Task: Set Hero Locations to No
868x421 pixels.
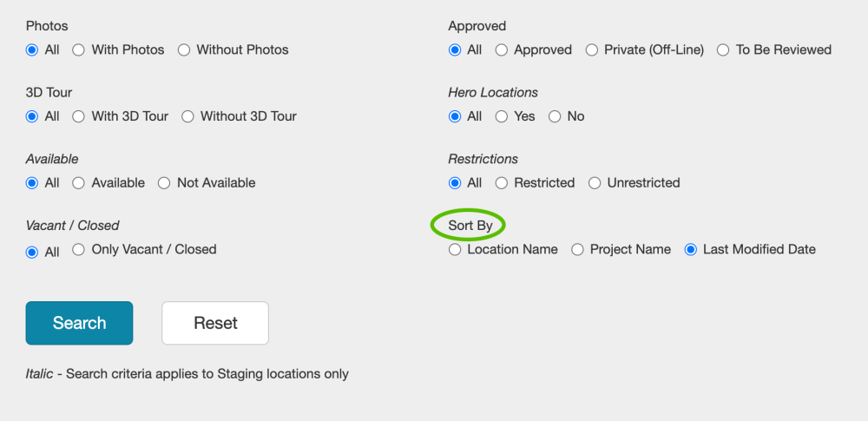Action: [555, 116]
